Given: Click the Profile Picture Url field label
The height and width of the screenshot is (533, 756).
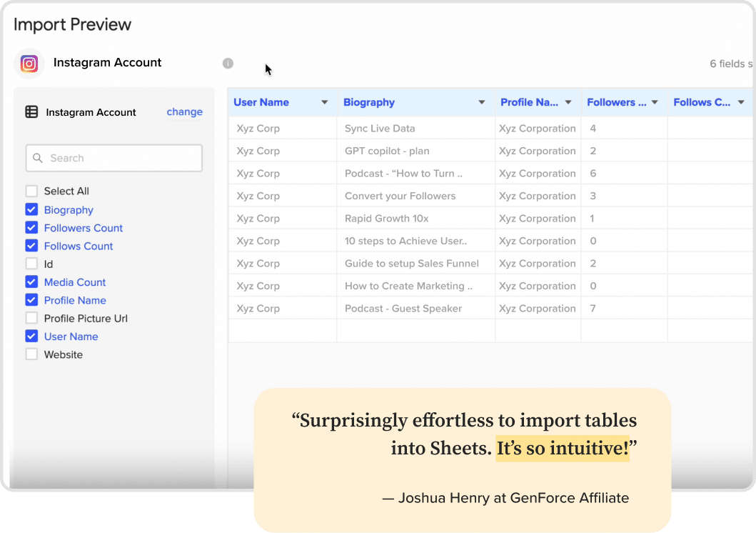Looking at the screenshot, I should [x=86, y=319].
